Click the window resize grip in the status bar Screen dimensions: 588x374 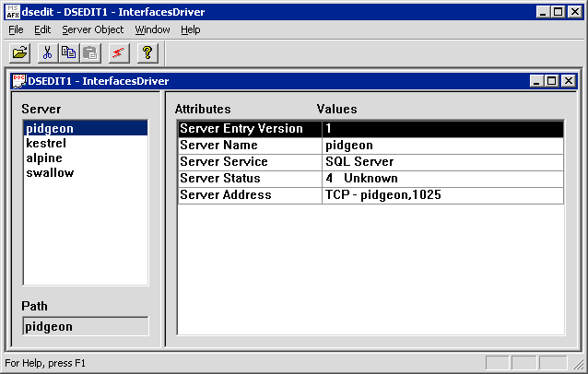click(x=579, y=364)
